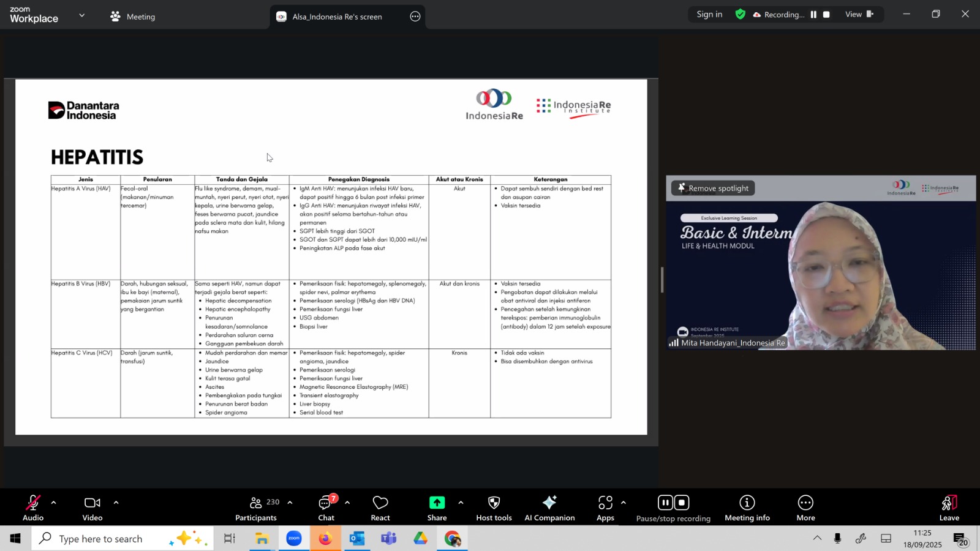Click Remove spotlight on the speaker video
The height and width of the screenshot is (551, 980).
point(713,188)
